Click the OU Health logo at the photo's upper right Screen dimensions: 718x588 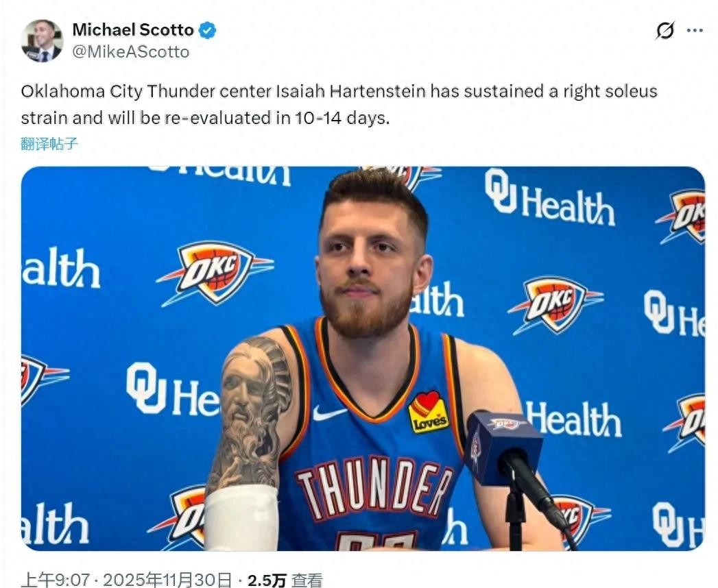pos(549,198)
